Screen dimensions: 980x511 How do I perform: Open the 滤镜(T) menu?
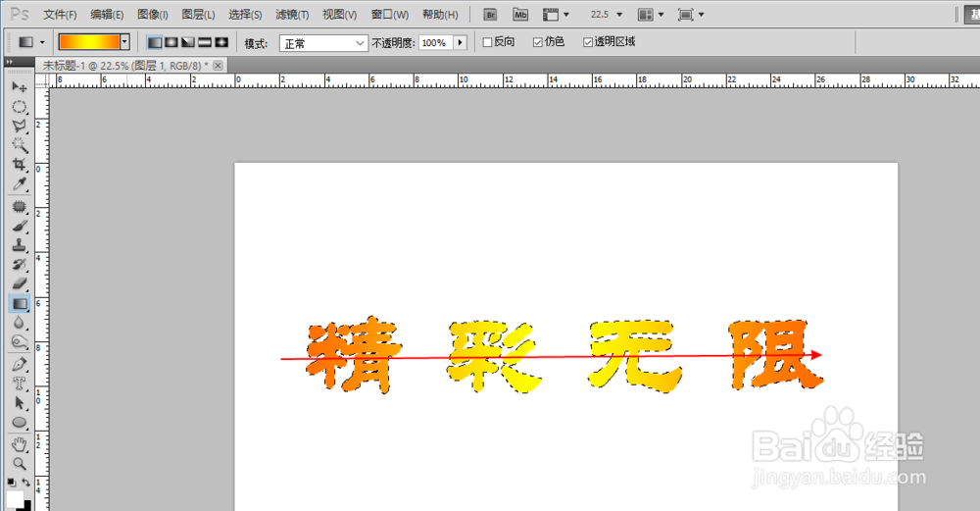[x=292, y=15]
